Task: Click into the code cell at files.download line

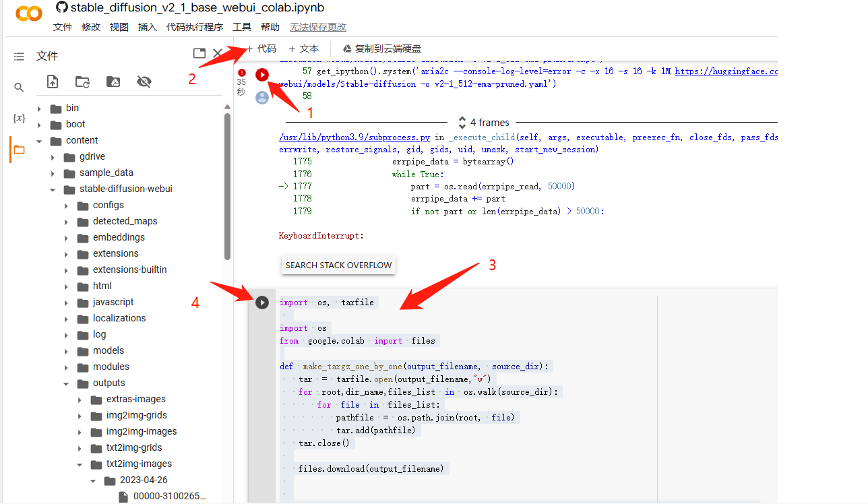Action: [371, 468]
